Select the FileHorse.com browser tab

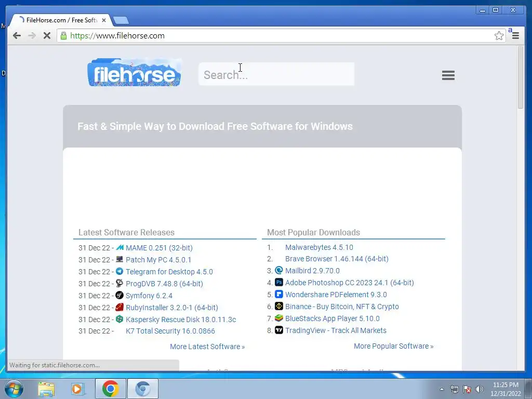tap(61, 20)
